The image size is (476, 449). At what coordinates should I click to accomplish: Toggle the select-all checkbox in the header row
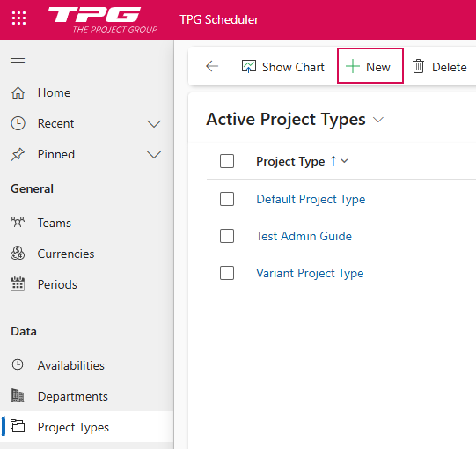227,161
